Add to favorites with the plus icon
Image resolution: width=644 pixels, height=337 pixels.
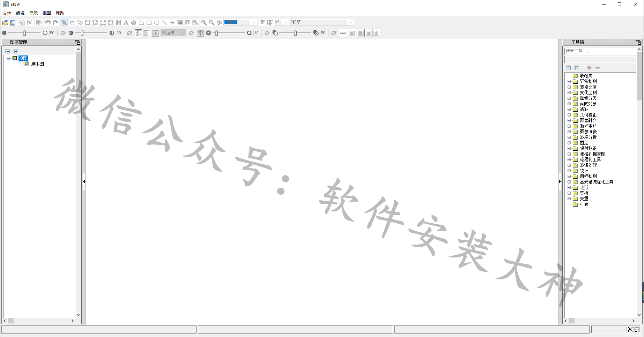point(589,68)
